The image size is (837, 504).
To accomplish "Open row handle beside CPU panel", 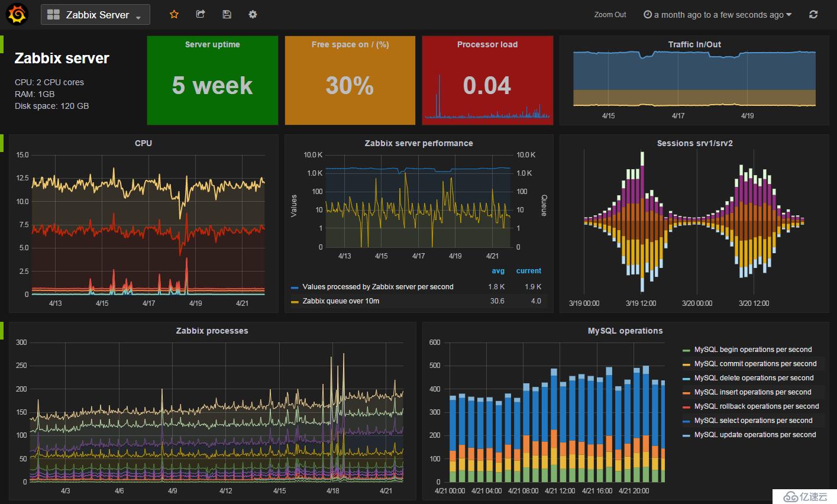I will click(2, 143).
